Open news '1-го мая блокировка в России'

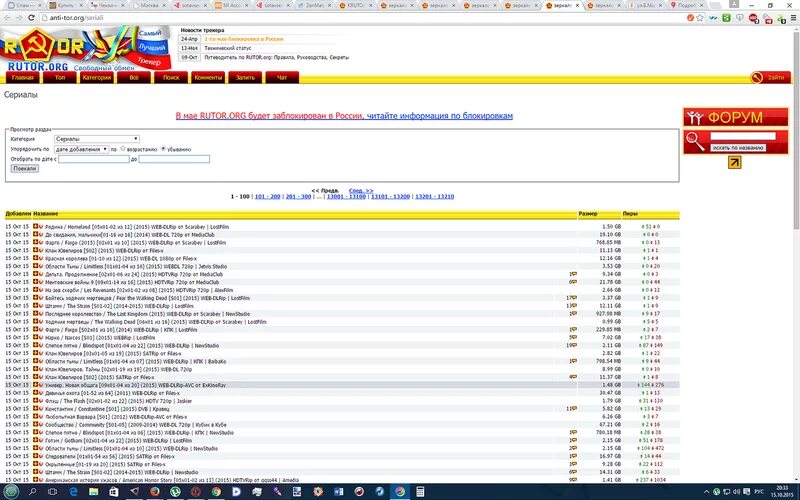point(243,39)
